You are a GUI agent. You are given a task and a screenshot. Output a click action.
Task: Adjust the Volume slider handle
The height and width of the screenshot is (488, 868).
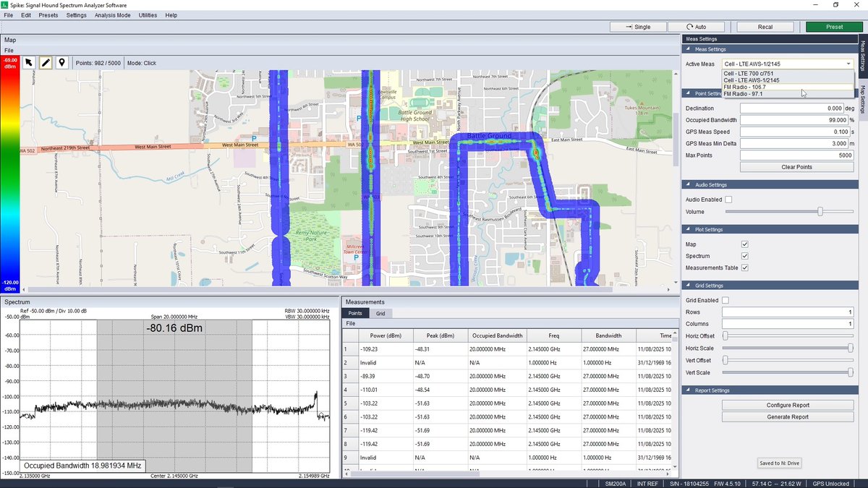tap(820, 211)
